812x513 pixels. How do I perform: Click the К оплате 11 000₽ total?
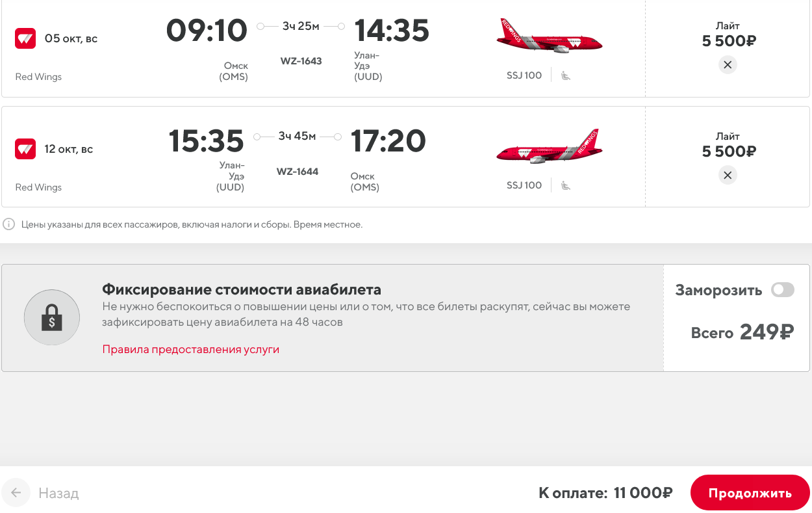(x=605, y=493)
